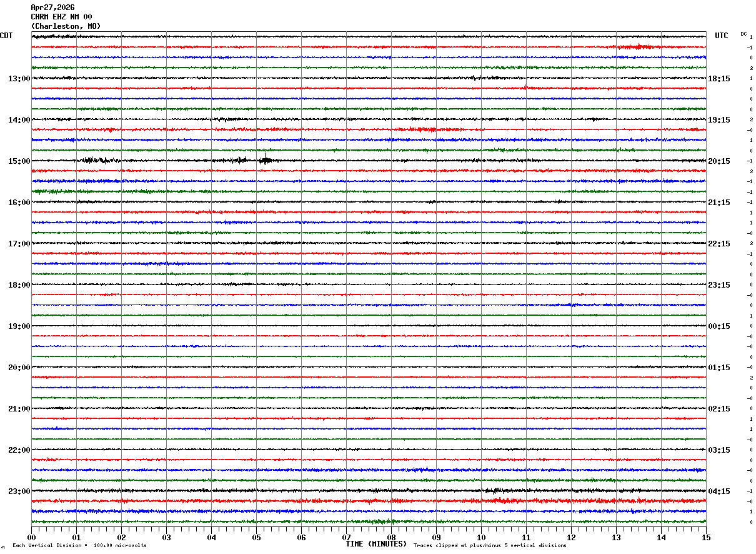
Task: Click minute tick label 13 on the axis
Action: point(616,537)
